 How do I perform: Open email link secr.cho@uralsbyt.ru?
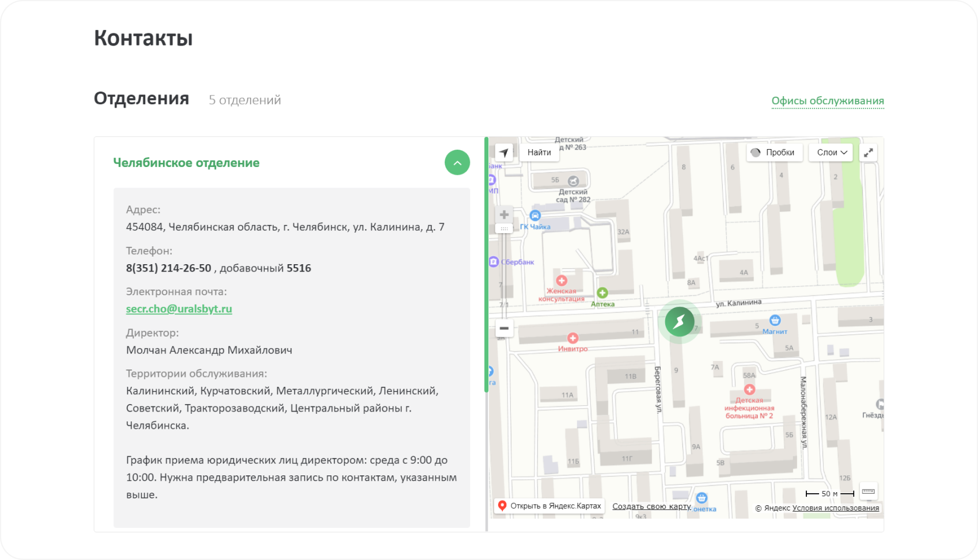pyautogui.click(x=179, y=309)
